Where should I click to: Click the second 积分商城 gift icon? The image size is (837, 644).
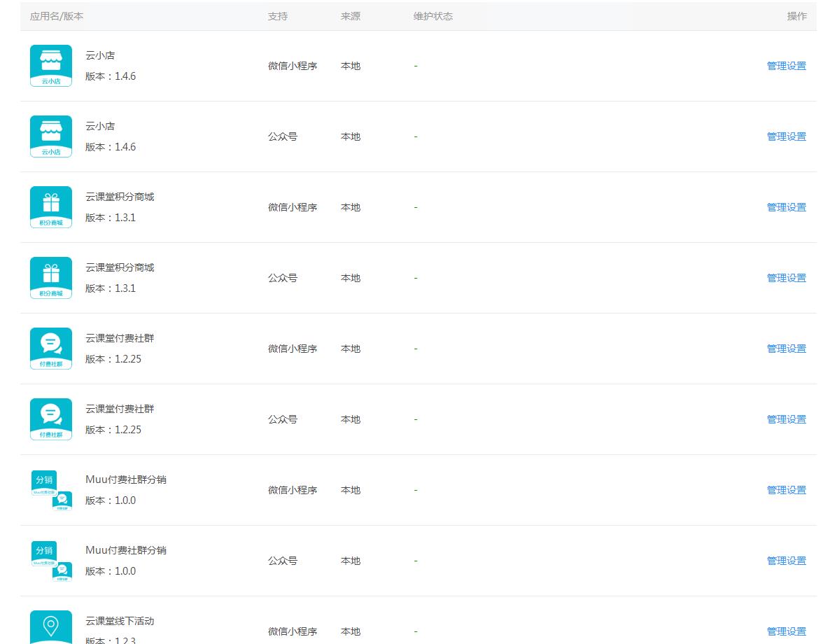click(x=50, y=277)
